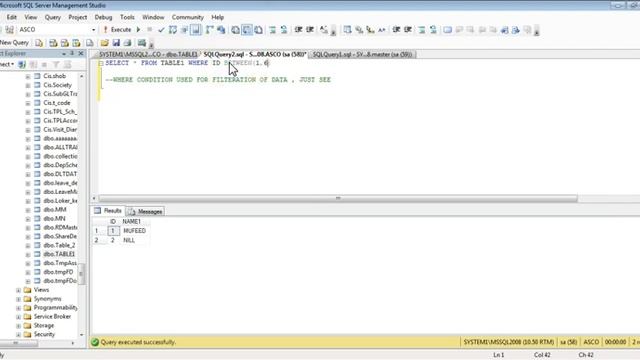Open the Query menu

point(53,17)
